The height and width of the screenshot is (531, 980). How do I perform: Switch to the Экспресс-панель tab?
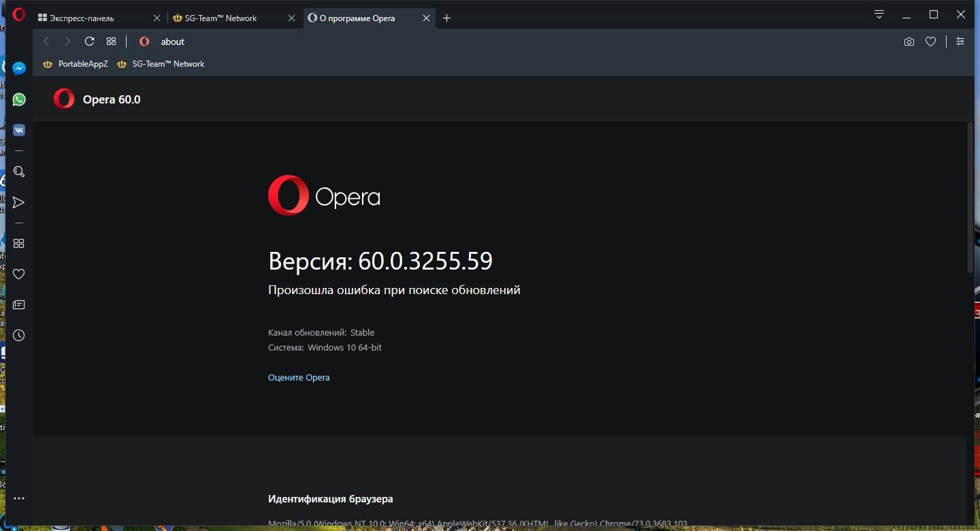(x=99, y=18)
